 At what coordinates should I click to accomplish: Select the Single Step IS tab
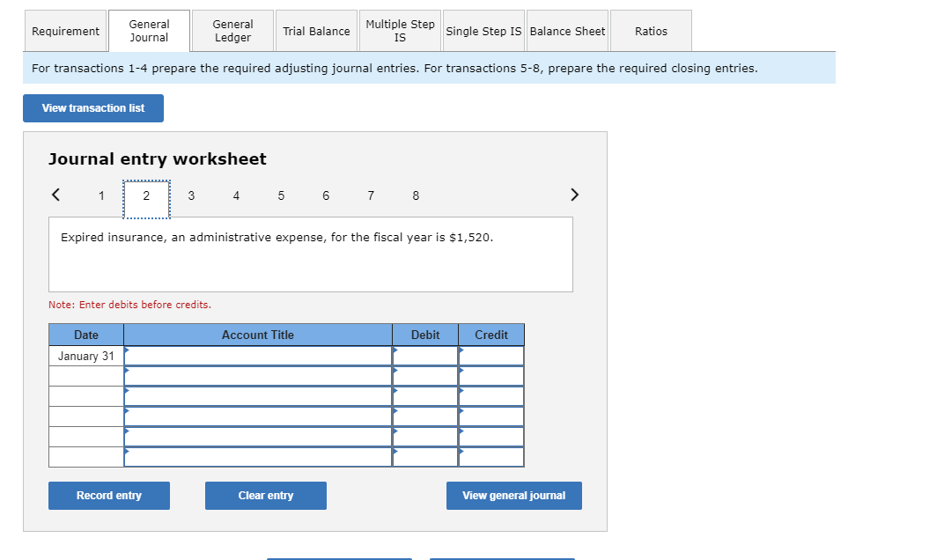pyautogui.click(x=483, y=30)
